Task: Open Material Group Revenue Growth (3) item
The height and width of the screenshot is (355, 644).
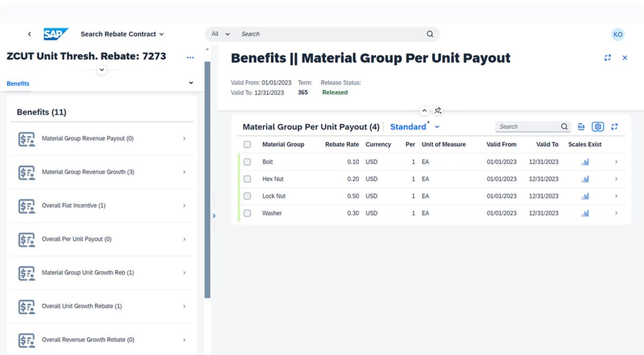Action: point(102,172)
